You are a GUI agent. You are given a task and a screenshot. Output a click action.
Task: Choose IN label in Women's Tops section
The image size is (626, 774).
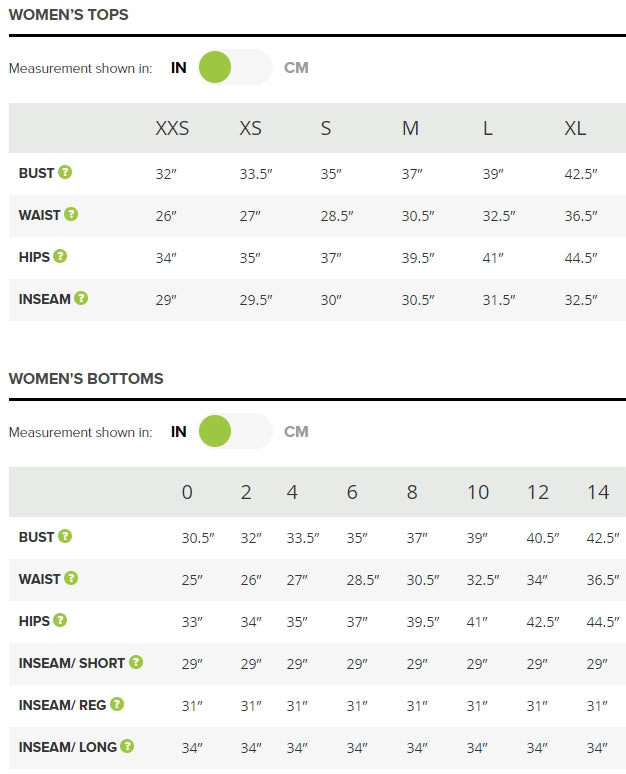179,68
